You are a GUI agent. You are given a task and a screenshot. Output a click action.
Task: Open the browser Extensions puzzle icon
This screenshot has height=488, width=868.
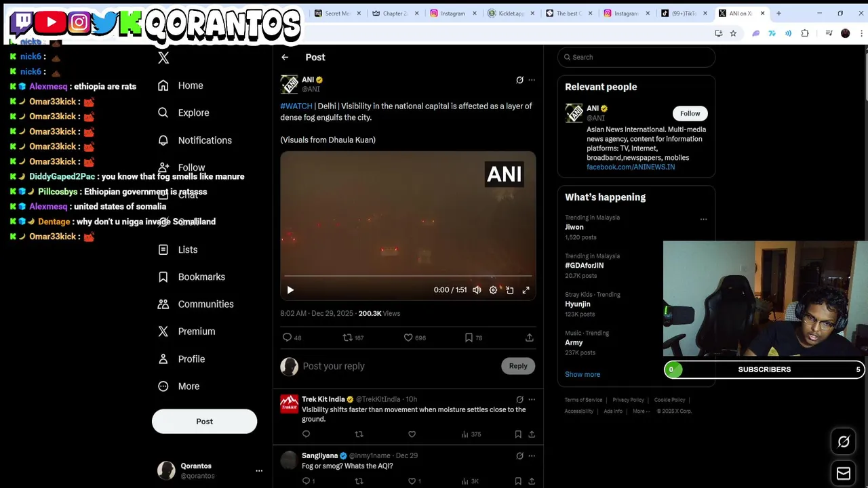(x=805, y=33)
